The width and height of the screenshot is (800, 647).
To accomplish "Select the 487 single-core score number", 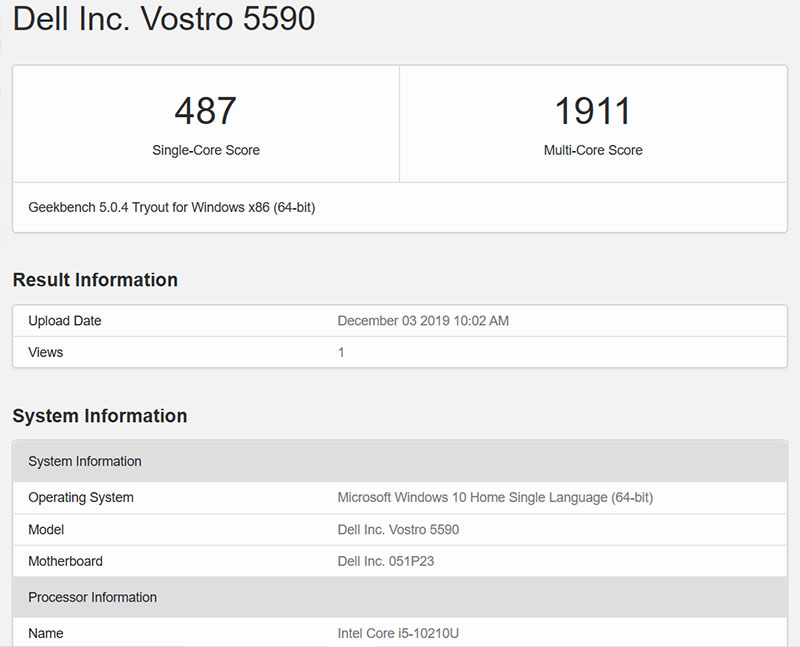I will coord(205,111).
